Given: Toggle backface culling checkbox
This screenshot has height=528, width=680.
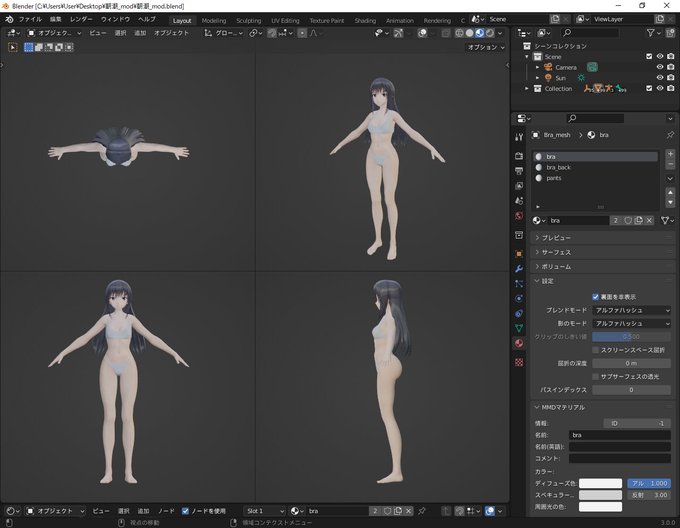Looking at the screenshot, I should coord(595,297).
